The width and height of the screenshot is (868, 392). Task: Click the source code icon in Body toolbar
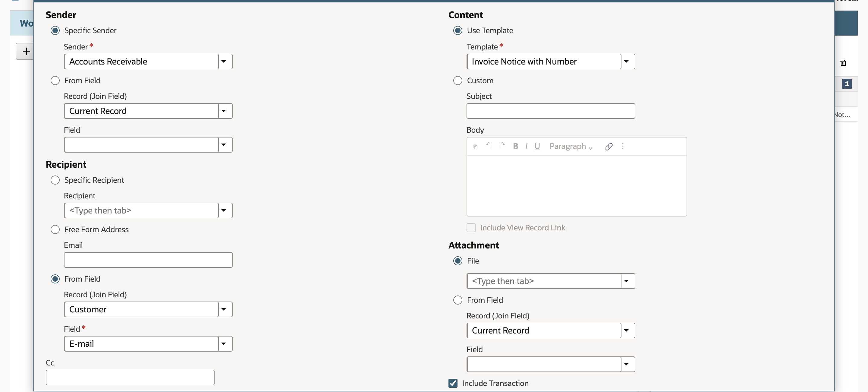pos(475,147)
